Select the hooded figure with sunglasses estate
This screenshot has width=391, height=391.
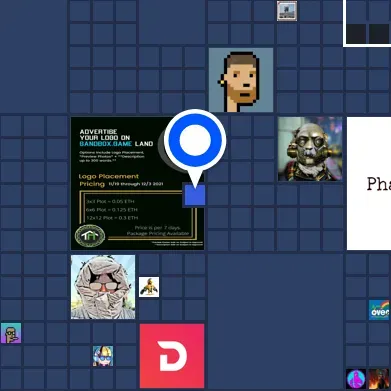click(103, 287)
